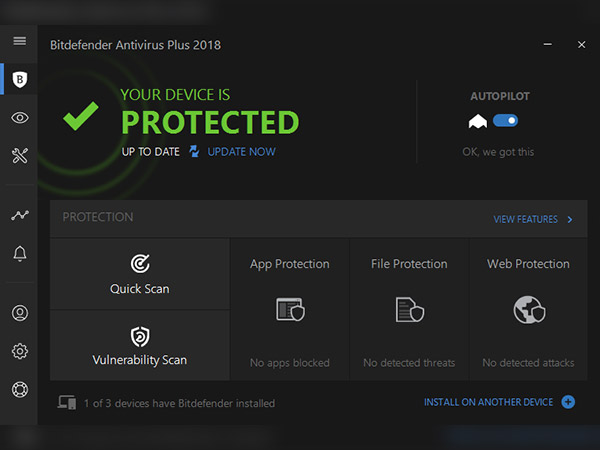The height and width of the screenshot is (450, 600).
Task: Open the Tools wrench icon in sidebar
Action: point(19,155)
